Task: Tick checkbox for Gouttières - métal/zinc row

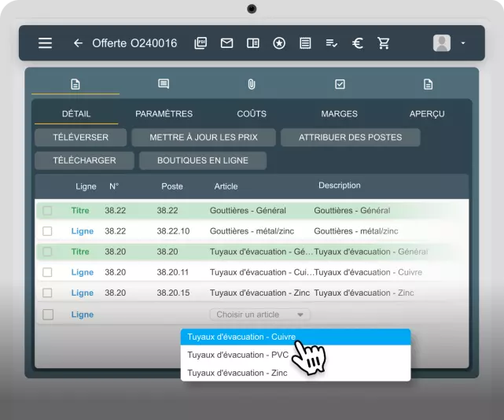Action: point(47,231)
